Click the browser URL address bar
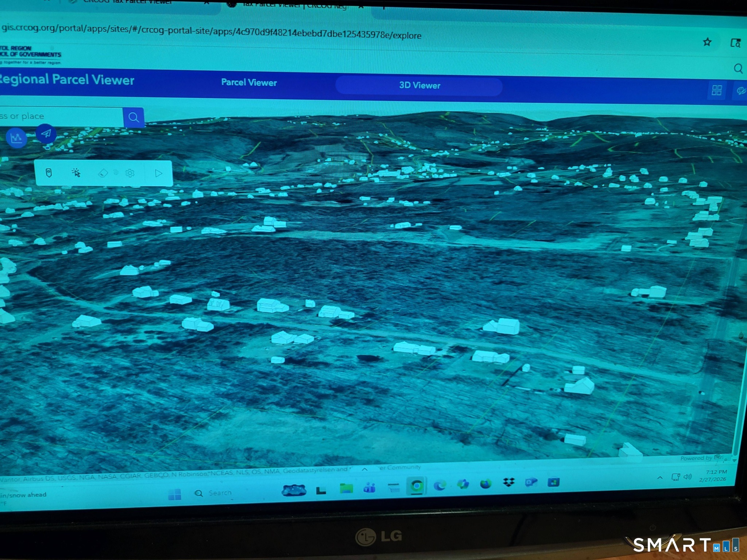This screenshot has width=747, height=560. [x=212, y=32]
